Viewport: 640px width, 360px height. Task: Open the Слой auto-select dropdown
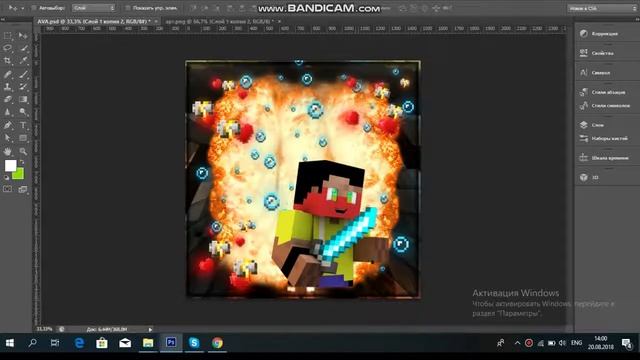tap(93, 8)
